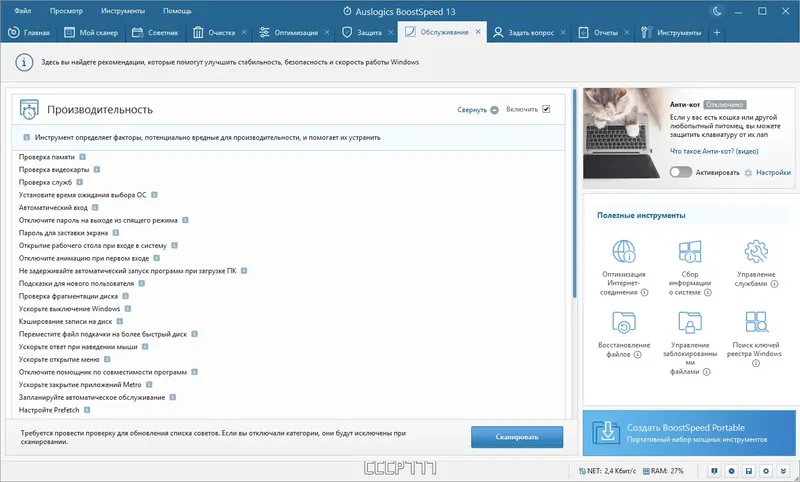Close the Оптимизация tab
The height and width of the screenshot is (482, 800).
click(327, 32)
